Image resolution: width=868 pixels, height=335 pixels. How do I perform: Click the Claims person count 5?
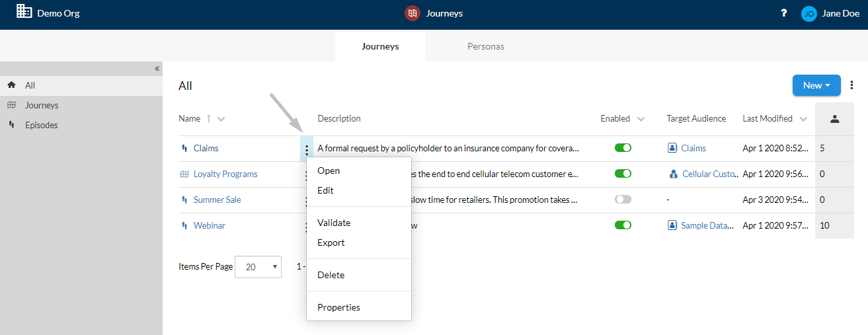(822, 149)
